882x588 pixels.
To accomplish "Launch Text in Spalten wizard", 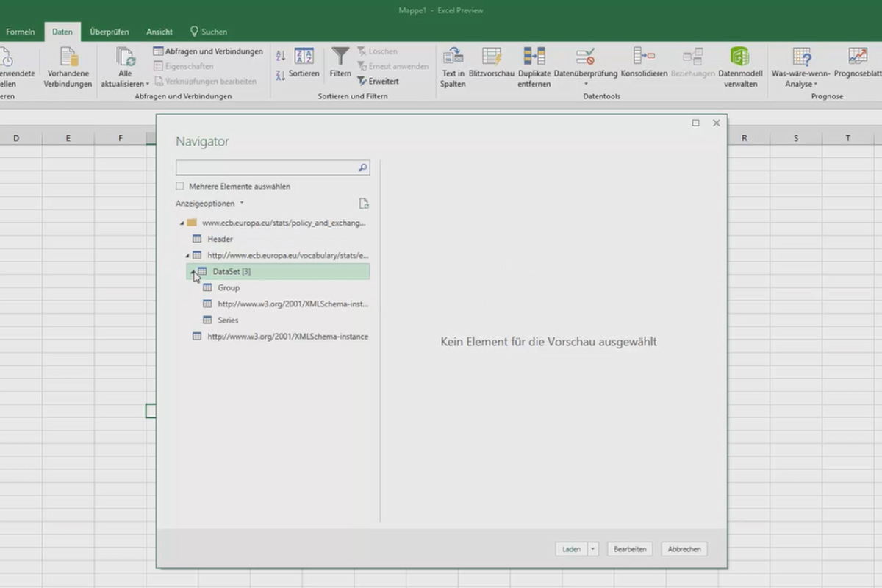I will point(453,68).
